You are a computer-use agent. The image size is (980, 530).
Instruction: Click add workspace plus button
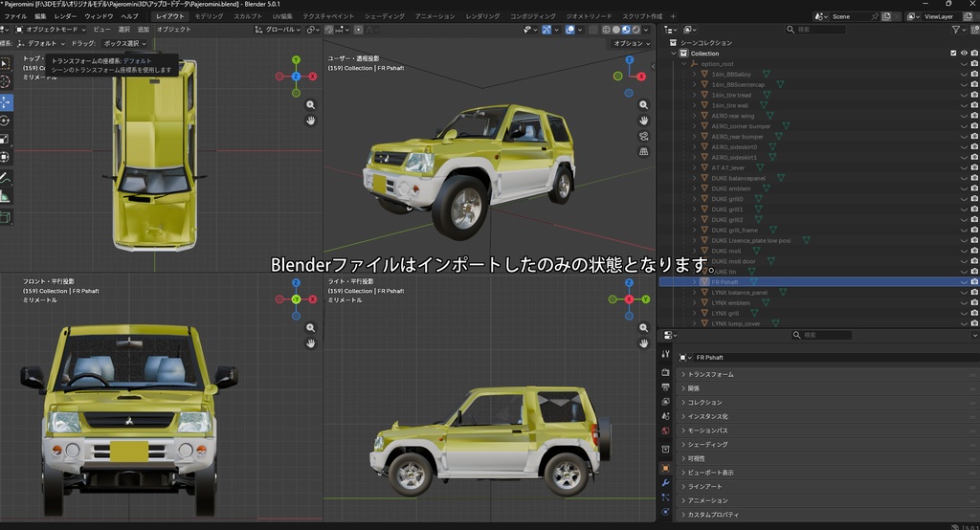click(673, 16)
